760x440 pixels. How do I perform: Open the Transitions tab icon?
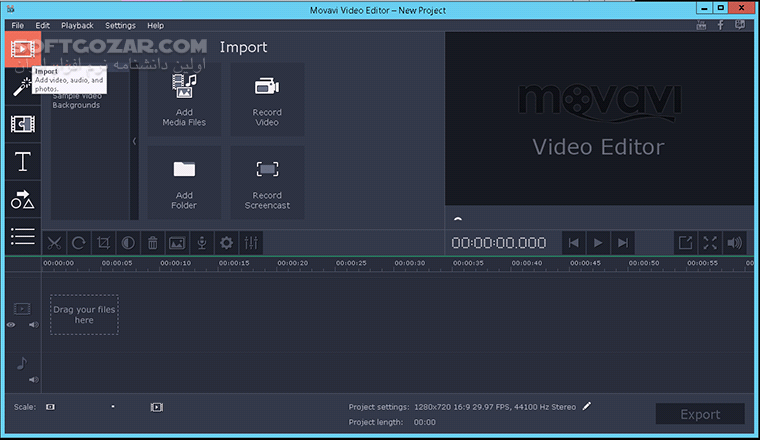23,124
